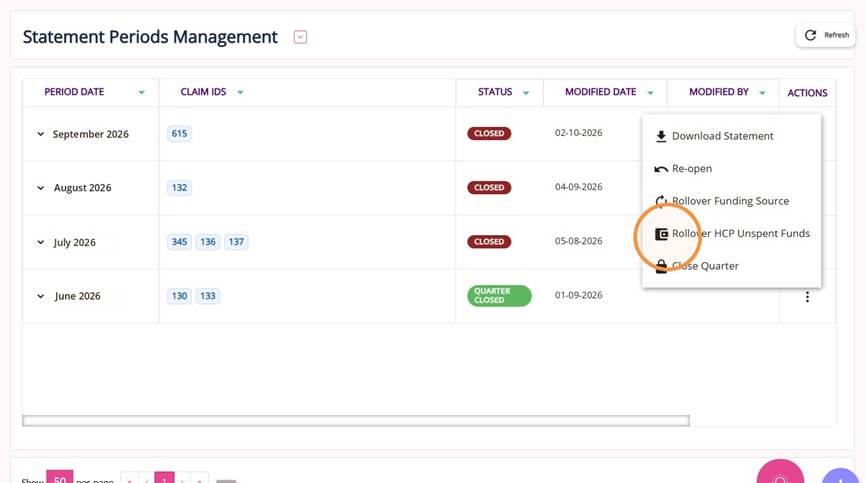Click the pink lightbulb floating button
The width and height of the screenshot is (865, 483).
click(780, 474)
